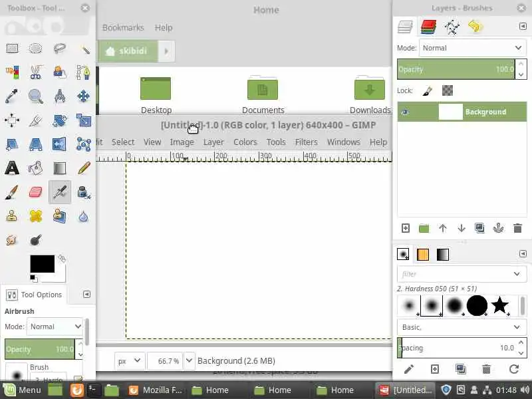Open the Filters menu in GIMP
Viewport: 532px width, 399px height.
point(306,142)
